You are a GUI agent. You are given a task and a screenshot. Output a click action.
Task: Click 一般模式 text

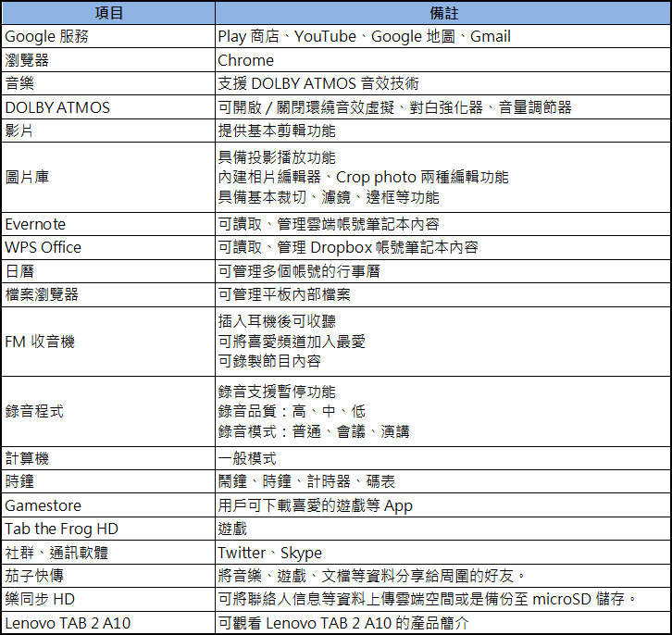247,458
